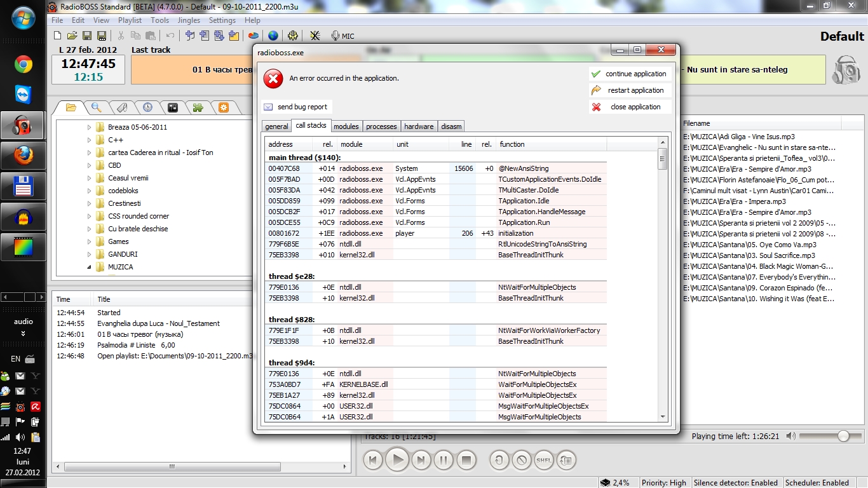Image resolution: width=868 pixels, height=488 pixels.
Task: Click the bug icon in the toolbar
Action: (315, 36)
